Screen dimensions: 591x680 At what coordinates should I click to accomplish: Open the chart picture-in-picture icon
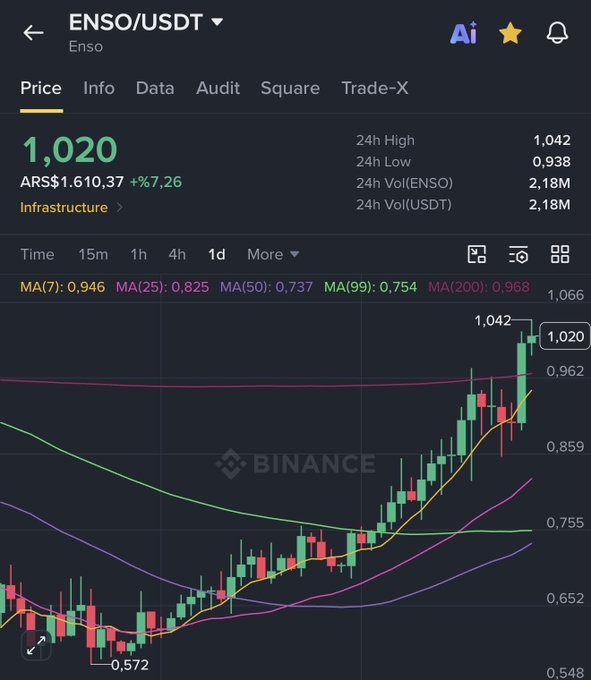477,254
